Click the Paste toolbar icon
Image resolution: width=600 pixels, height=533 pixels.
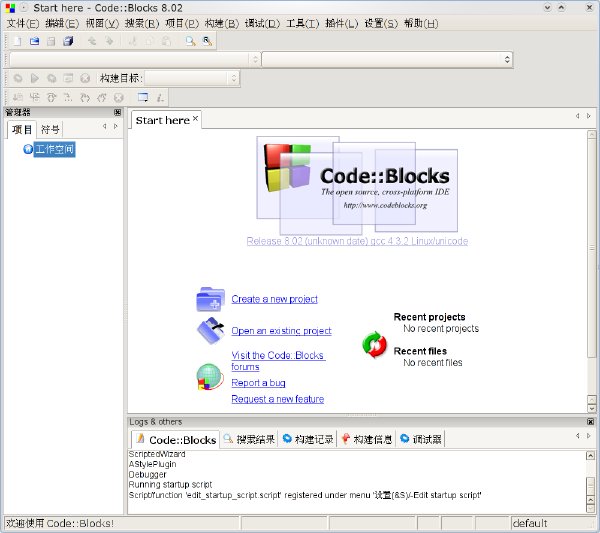(x=166, y=41)
